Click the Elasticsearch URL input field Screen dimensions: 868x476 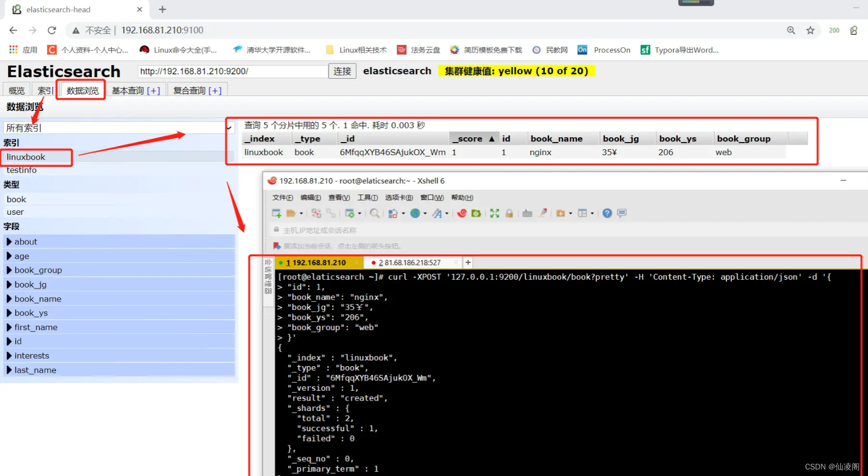(x=232, y=71)
